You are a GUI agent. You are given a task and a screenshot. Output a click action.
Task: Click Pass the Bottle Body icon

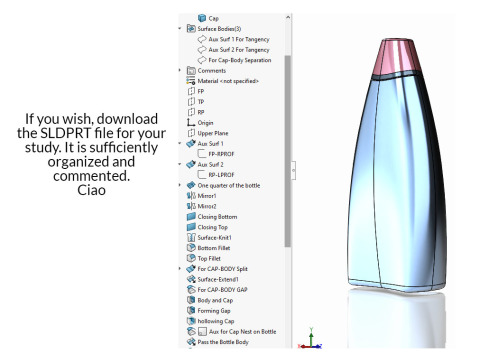click(x=191, y=342)
